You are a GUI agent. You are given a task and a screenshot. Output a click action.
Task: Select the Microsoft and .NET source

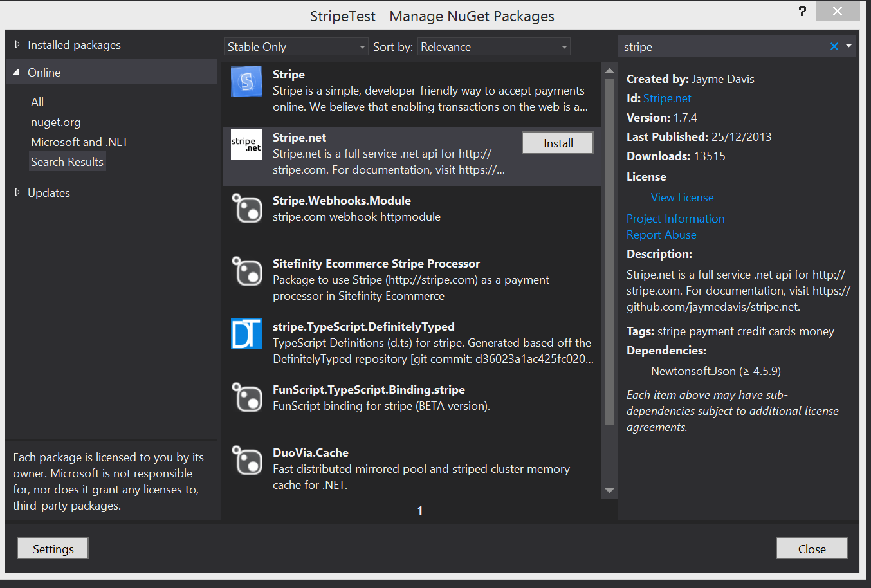coord(79,142)
